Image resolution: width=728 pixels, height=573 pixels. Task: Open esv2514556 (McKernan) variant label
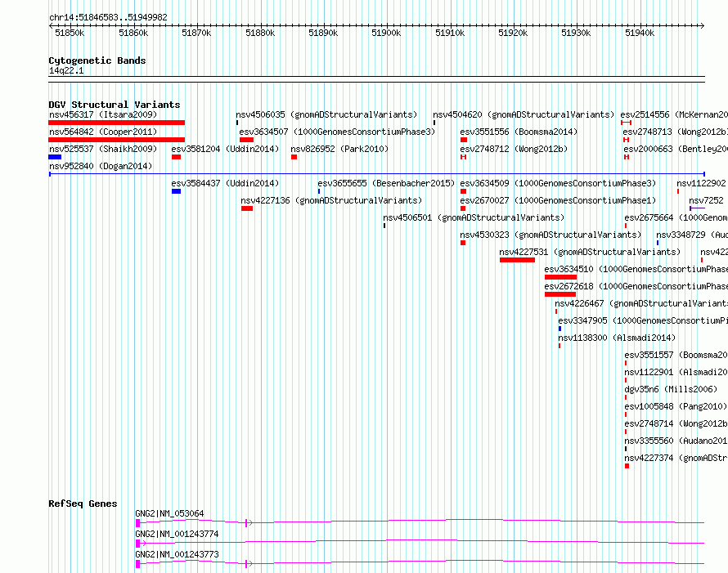674,114
